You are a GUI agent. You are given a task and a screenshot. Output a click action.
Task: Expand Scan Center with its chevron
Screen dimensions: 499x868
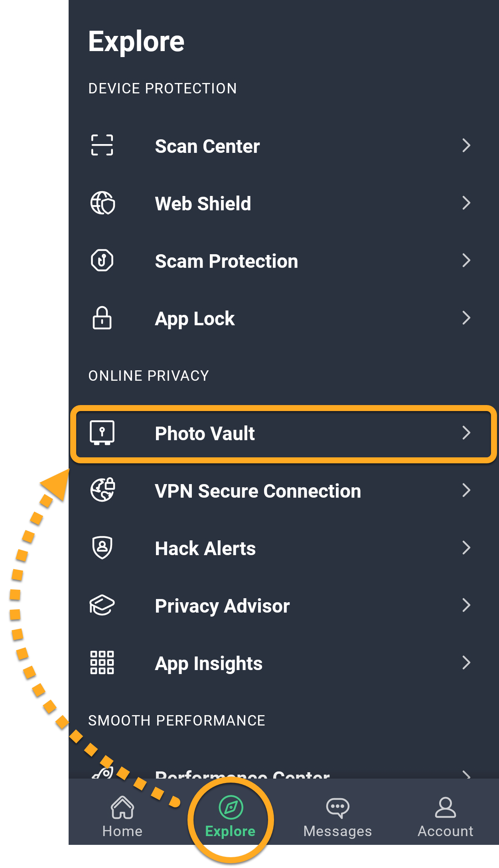[x=466, y=146]
